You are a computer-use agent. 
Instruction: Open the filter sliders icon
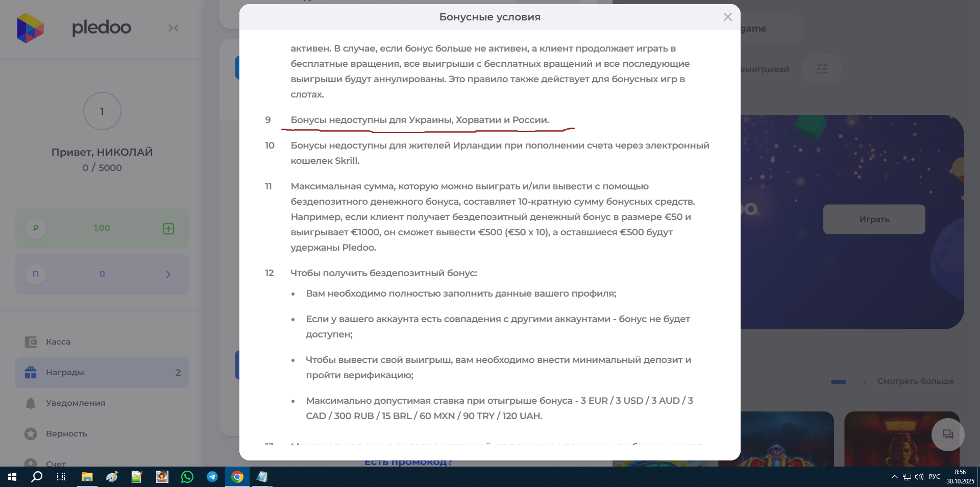[x=822, y=69]
